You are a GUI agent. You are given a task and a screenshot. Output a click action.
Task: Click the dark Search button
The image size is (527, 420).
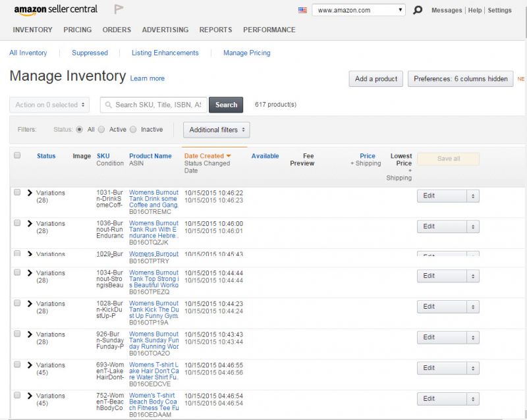click(x=226, y=105)
